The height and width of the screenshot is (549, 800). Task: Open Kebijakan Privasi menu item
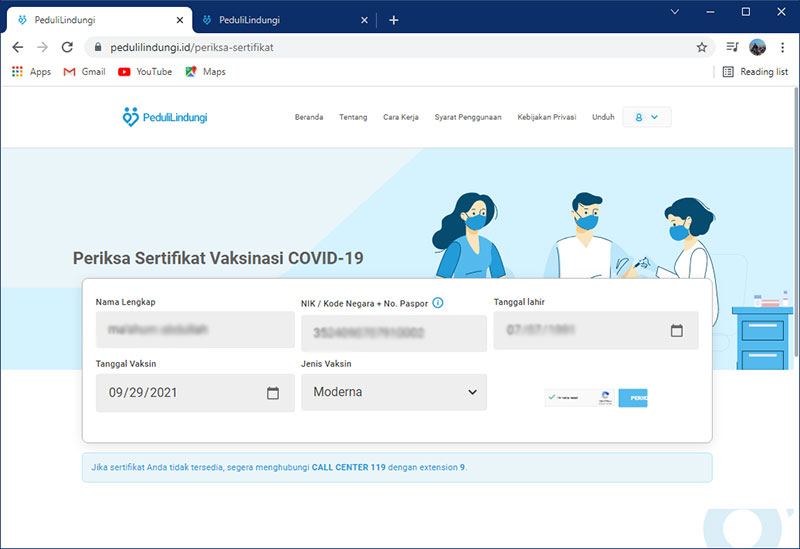pyautogui.click(x=546, y=117)
